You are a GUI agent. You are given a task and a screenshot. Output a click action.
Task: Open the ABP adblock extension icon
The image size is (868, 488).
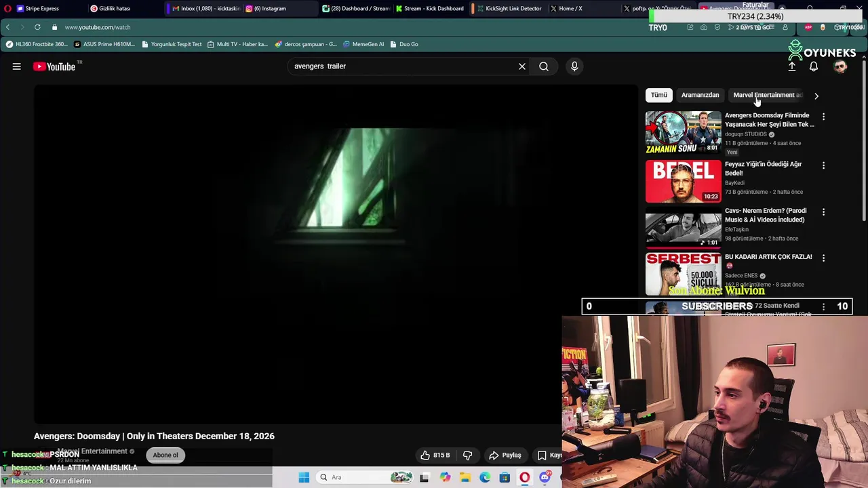point(808,27)
